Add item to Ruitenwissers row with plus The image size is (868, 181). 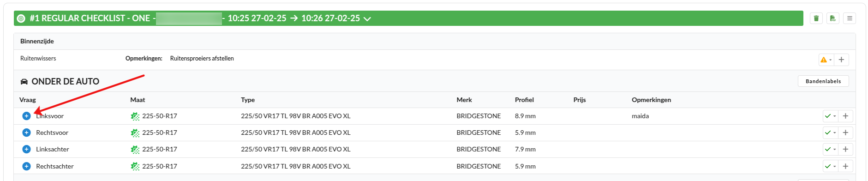(841, 60)
